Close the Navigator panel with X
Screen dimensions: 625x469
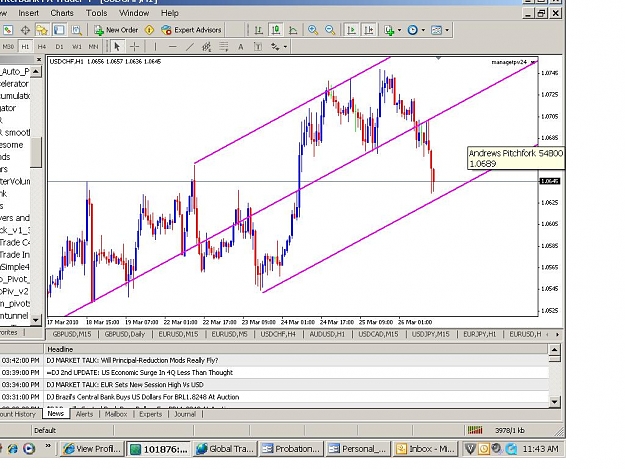[x=39, y=60]
